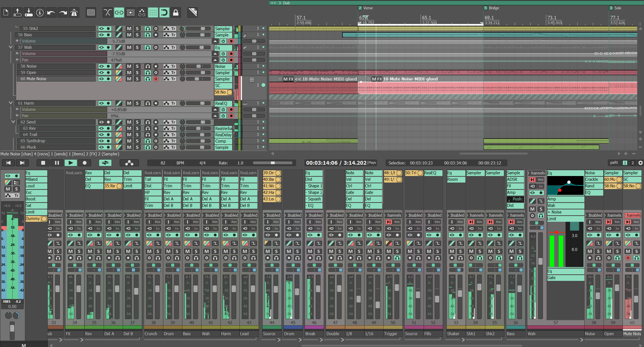Create a new project with toolbar icon
Viewport: 644px width, 347px height.
pos(6,13)
